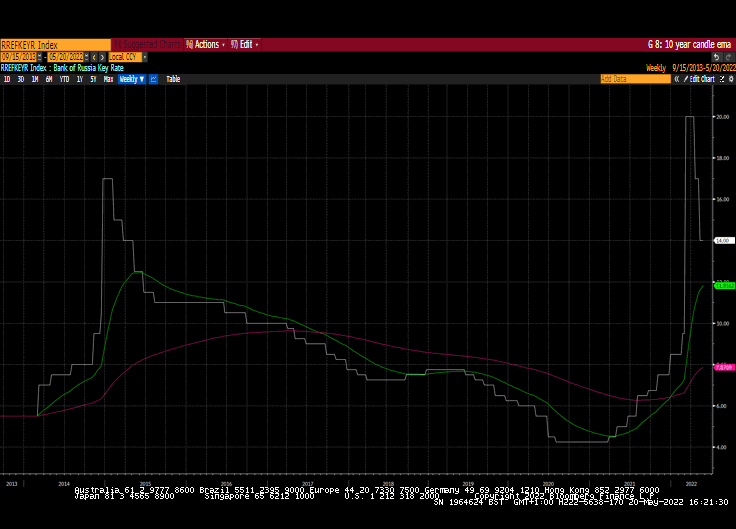Screen dimensions: 736x529
Task: Expand the Weekly periodicity dropdown
Action: [132, 78]
